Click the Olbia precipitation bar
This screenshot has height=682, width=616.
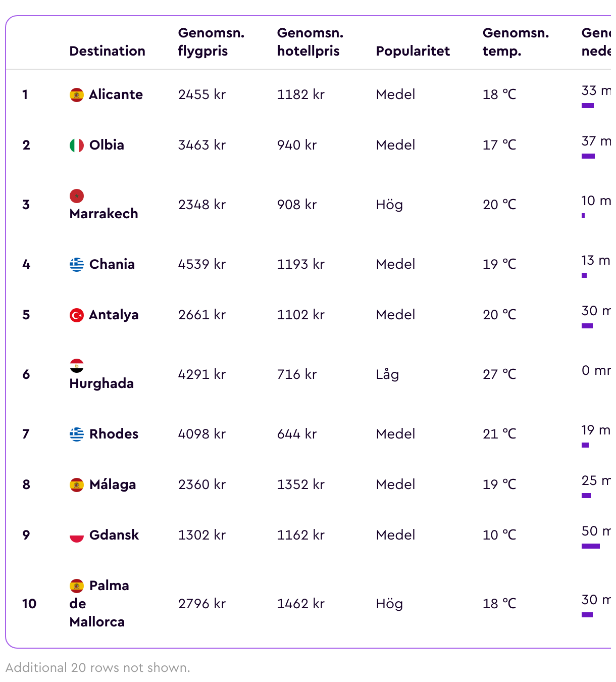coord(588,156)
